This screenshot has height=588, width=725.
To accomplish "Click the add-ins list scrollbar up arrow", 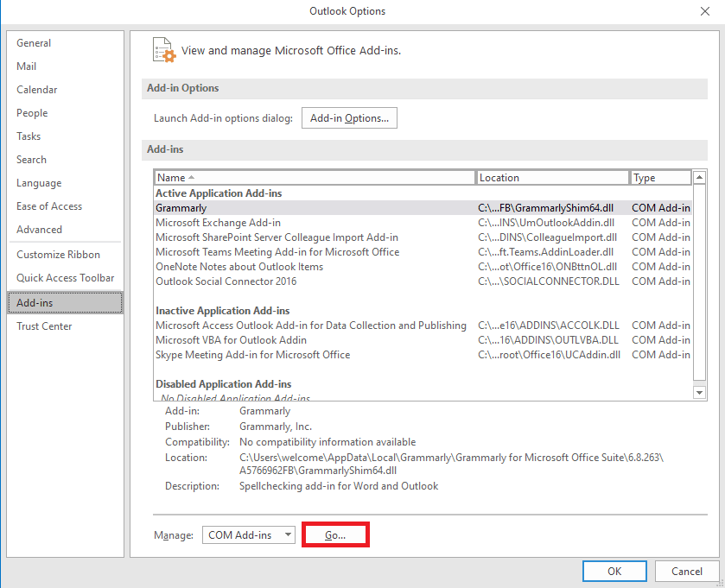I will pos(700,177).
